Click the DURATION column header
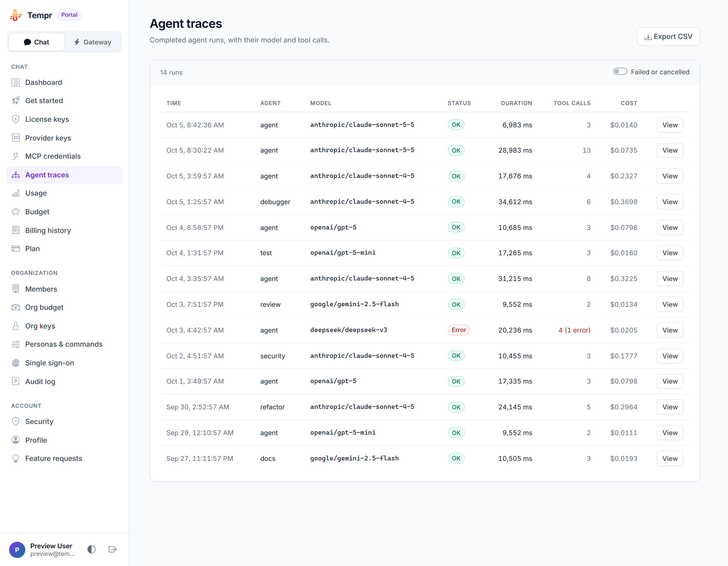The height and width of the screenshot is (566, 728). click(516, 103)
